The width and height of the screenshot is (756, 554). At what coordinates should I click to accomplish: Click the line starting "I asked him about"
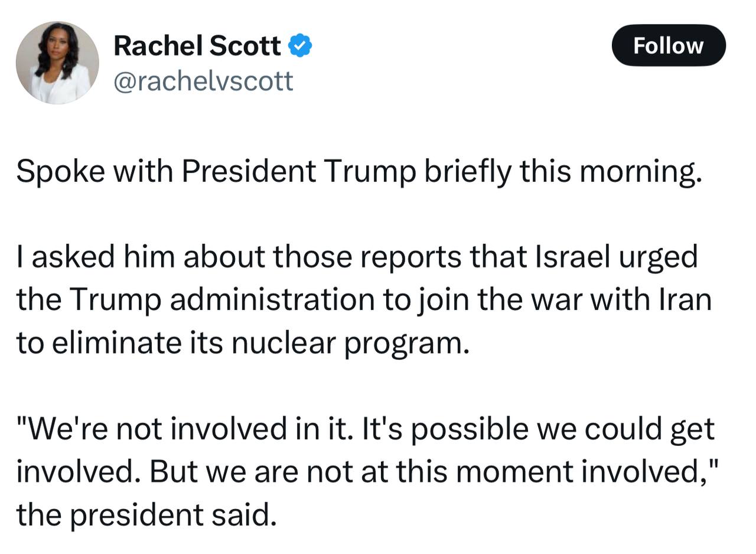coord(357,257)
